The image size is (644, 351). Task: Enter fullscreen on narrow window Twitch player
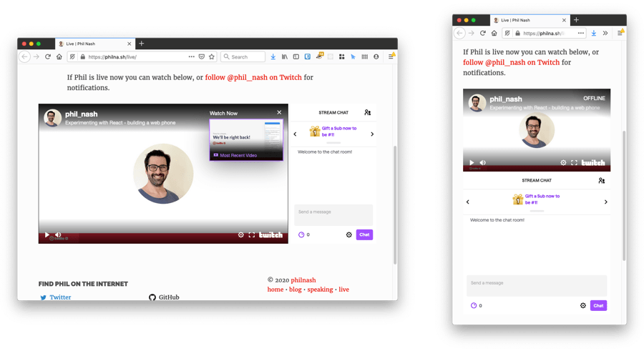pos(574,162)
